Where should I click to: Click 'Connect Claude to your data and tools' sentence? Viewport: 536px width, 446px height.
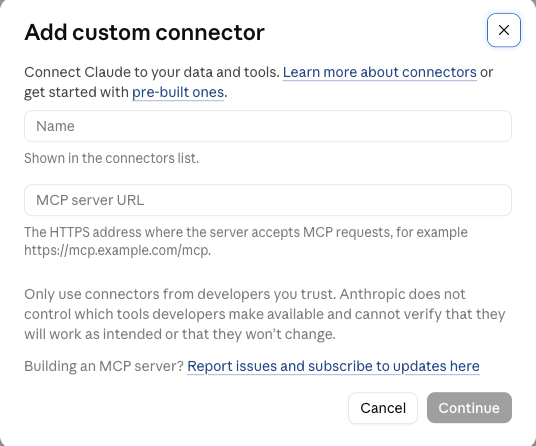tap(152, 72)
